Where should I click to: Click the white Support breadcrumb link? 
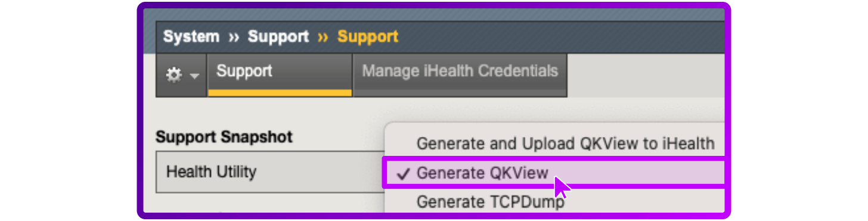(278, 37)
